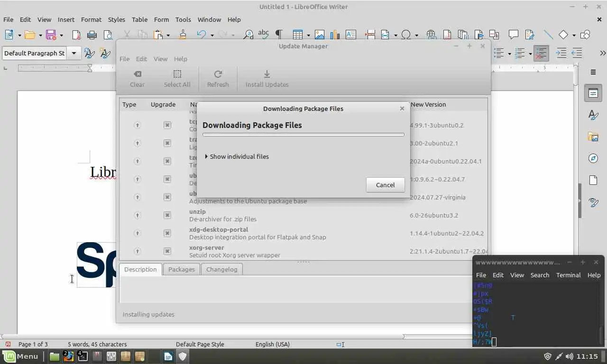607x364 pixels.
Task: Open the Save dropdown arrow
Action: point(61,35)
